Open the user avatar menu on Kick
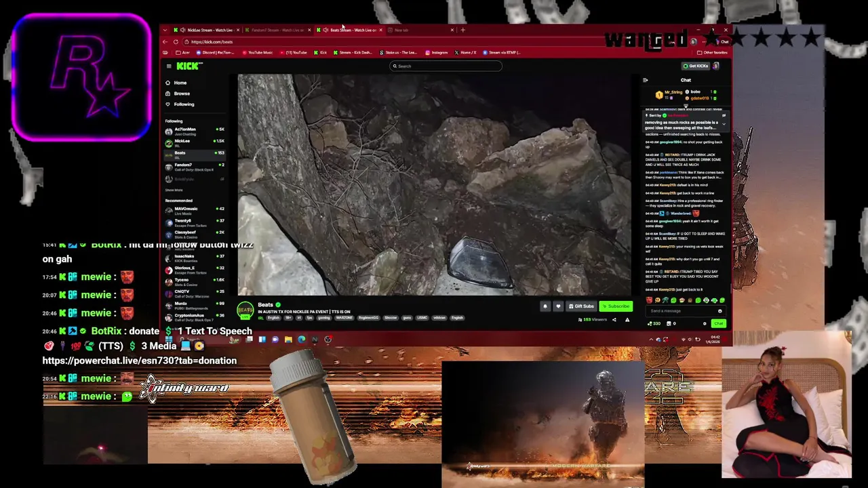Image resolution: width=868 pixels, height=488 pixels. 715,66
